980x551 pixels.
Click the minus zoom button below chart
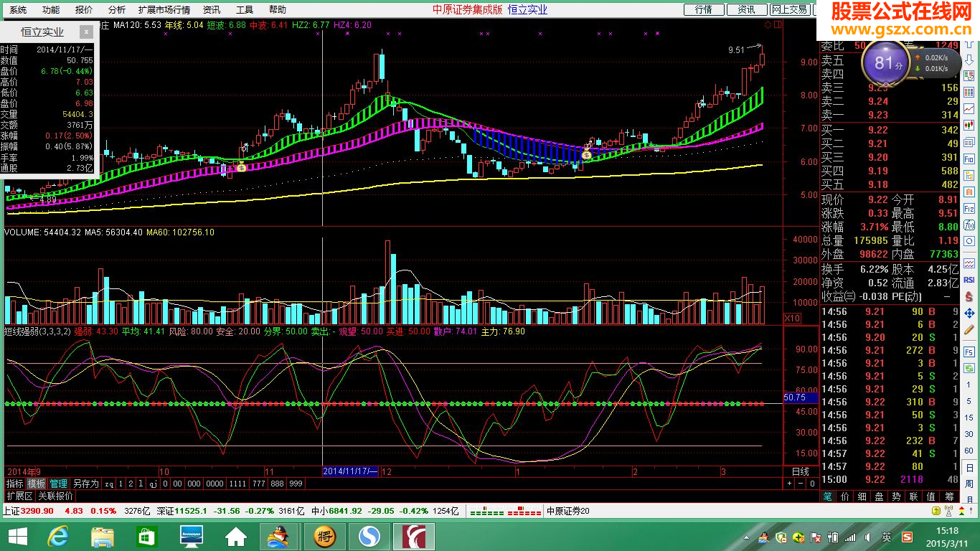point(801,484)
